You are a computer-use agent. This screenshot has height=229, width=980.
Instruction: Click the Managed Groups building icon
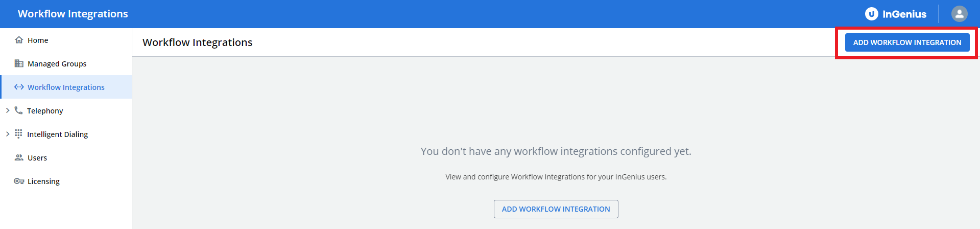(19, 63)
